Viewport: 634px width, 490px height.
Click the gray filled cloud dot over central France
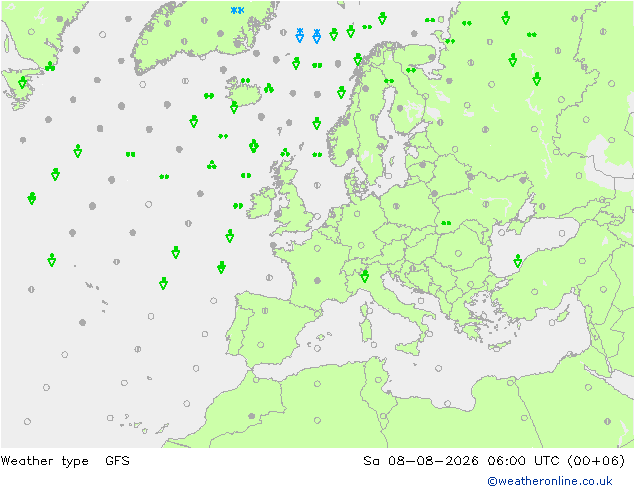coord(317,280)
